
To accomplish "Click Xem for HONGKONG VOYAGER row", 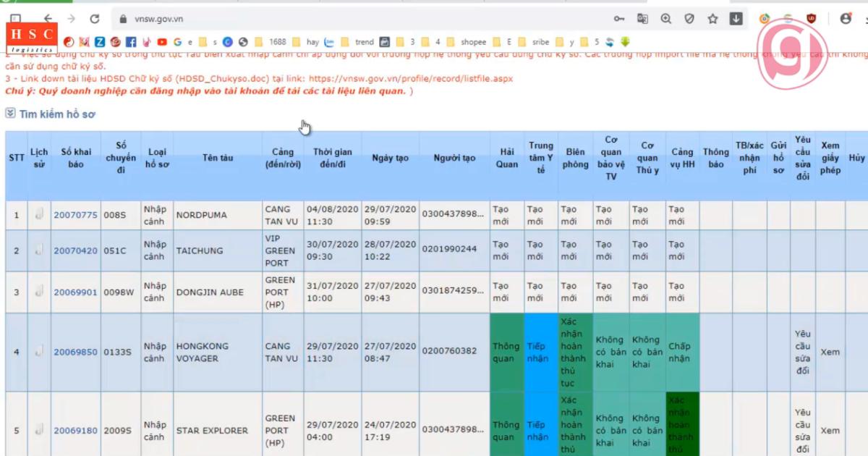I will 830,351.
